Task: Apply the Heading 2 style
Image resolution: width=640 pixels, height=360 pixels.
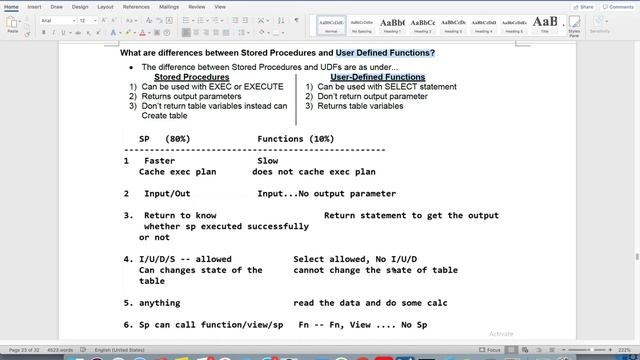Action: 423,25
